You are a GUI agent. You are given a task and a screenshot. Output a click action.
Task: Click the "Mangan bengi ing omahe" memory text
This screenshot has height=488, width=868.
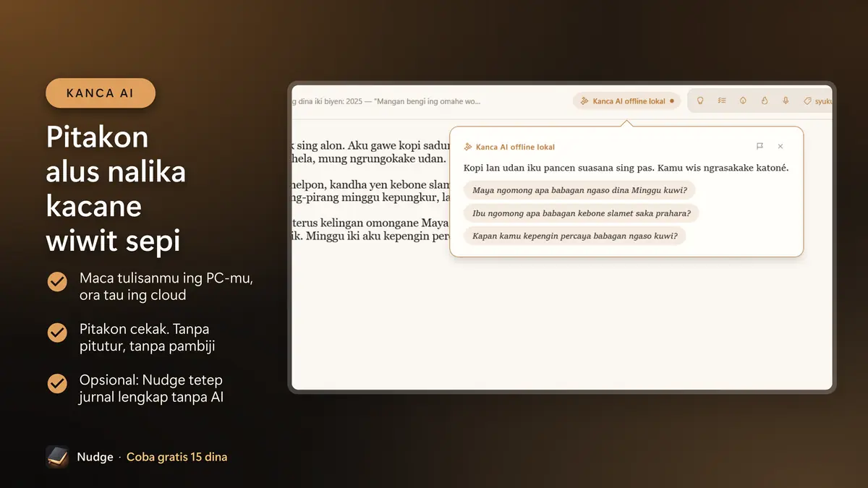point(427,102)
